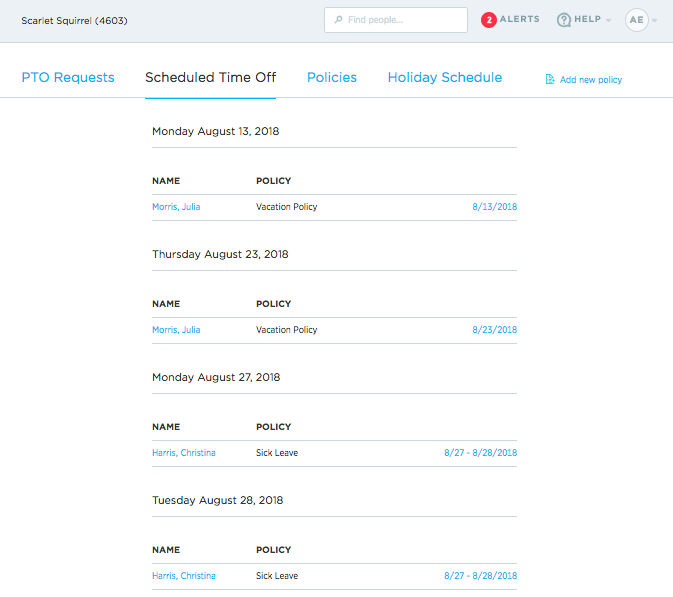This screenshot has height=597, width=673.
Task: Open 8/27 - 8/28/2018 link under August 27
Action: click(480, 453)
